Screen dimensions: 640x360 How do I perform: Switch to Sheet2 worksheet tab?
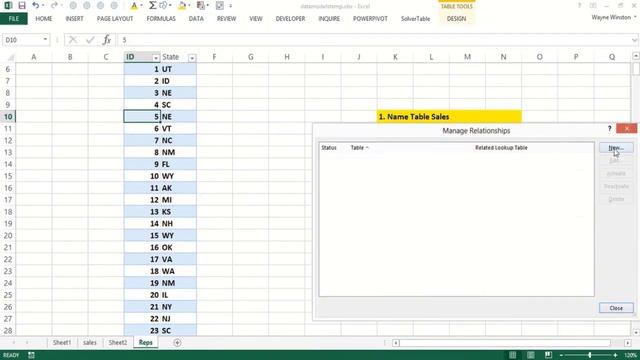118,342
